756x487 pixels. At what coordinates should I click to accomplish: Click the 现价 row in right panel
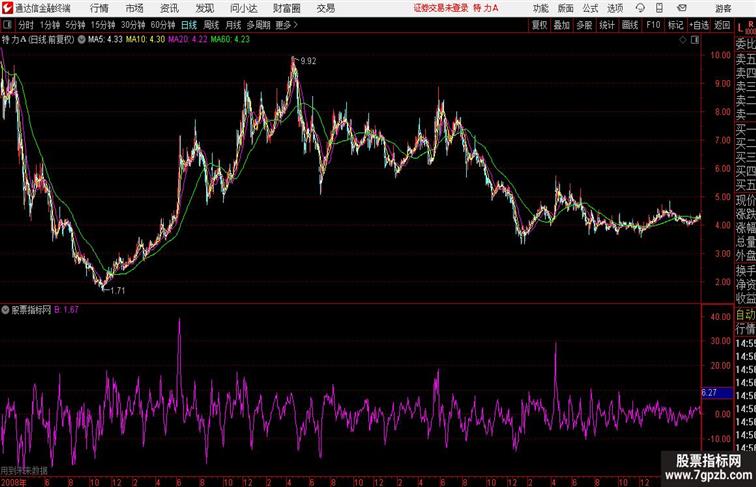(745, 200)
